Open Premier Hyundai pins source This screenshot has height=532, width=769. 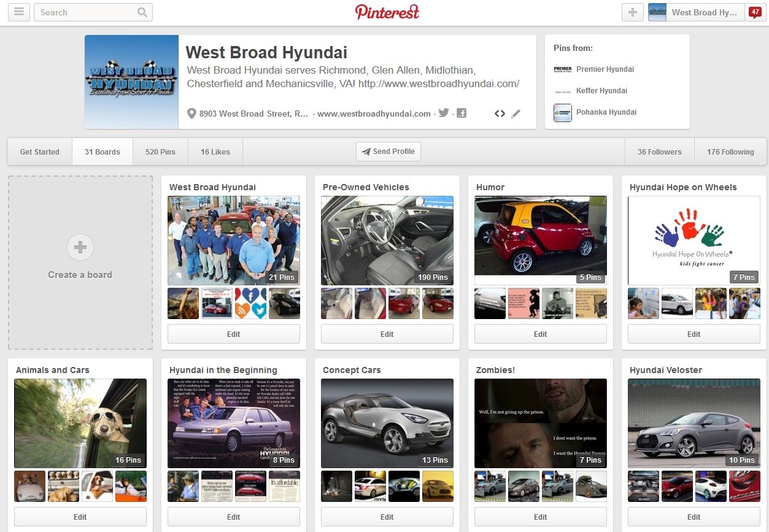click(605, 69)
